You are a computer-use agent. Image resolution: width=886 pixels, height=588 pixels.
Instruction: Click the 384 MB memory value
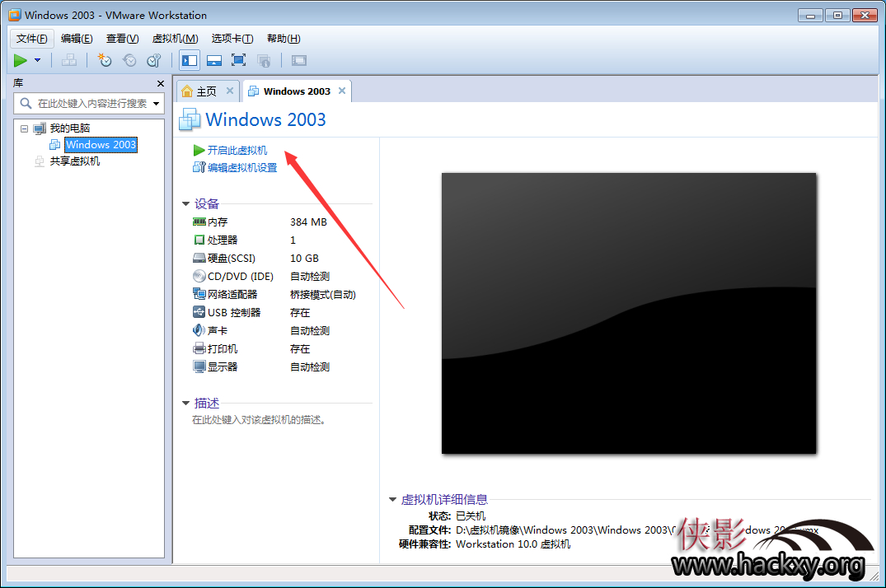308,222
